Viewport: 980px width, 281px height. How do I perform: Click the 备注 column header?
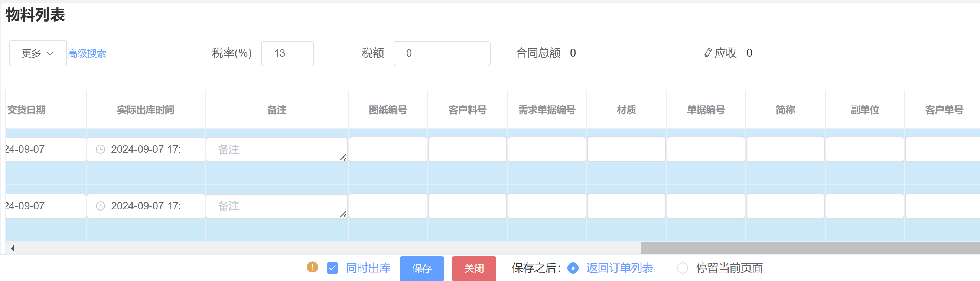[277, 110]
